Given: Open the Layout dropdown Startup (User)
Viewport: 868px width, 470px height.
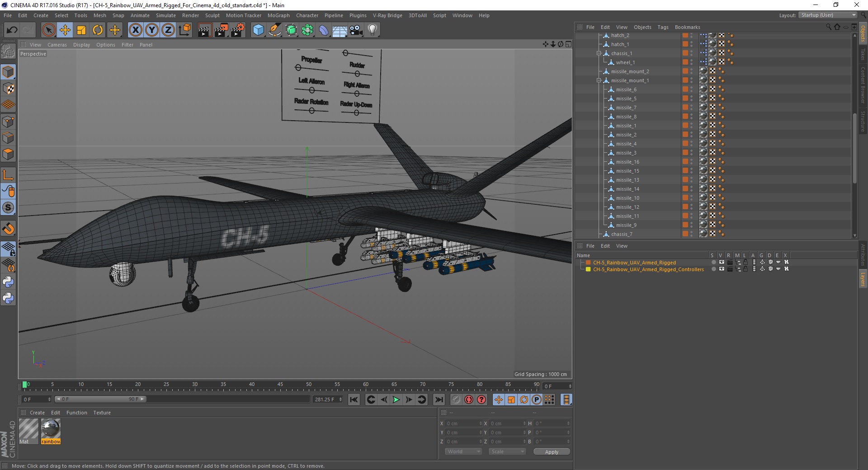Looking at the screenshot, I should click(828, 15).
